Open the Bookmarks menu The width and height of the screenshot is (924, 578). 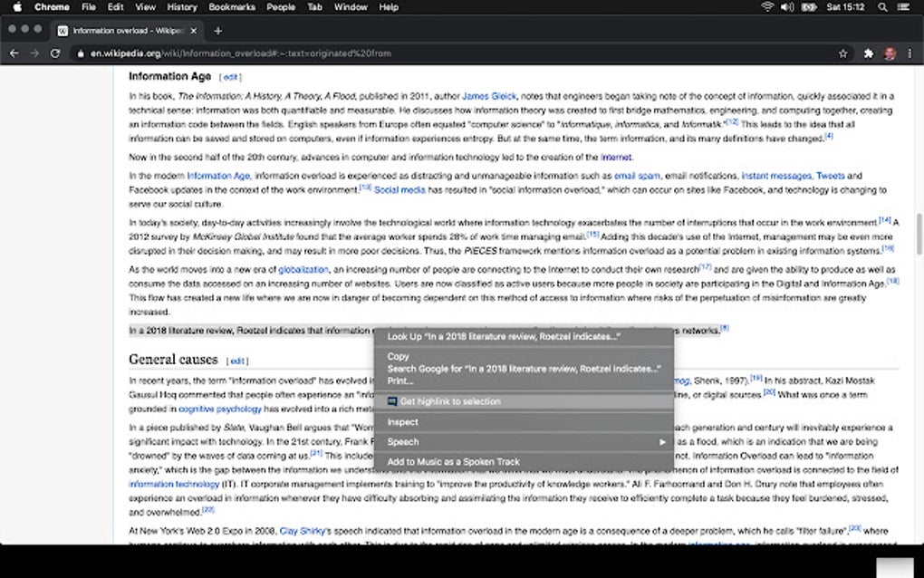pos(232,7)
